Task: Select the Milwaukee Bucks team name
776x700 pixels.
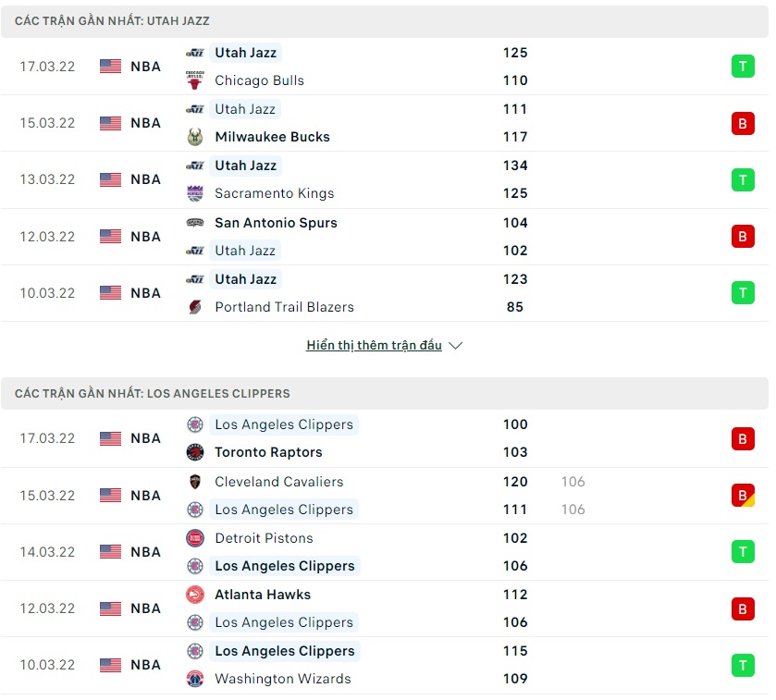Action: [272, 137]
